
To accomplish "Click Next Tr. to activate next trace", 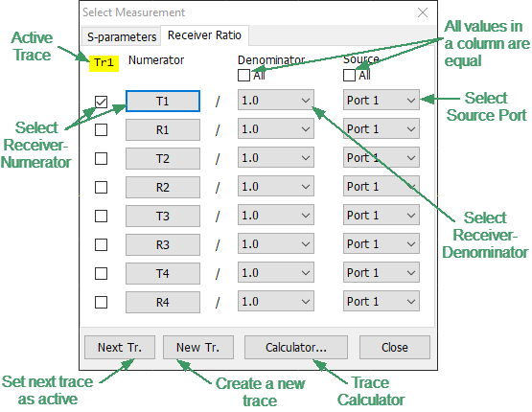I will point(120,347).
